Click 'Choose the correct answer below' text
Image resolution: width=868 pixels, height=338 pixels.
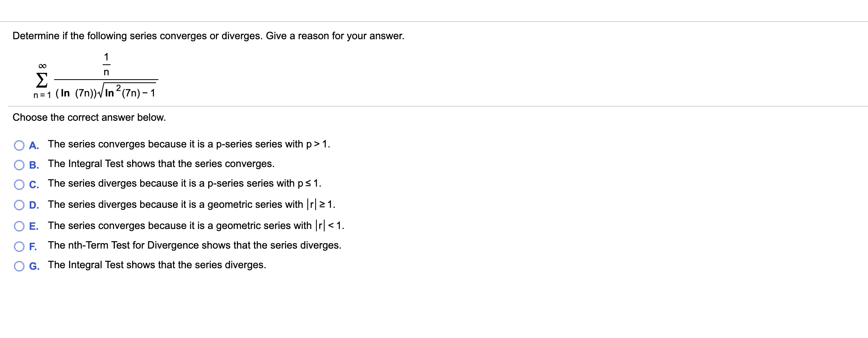[x=89, y=117]
